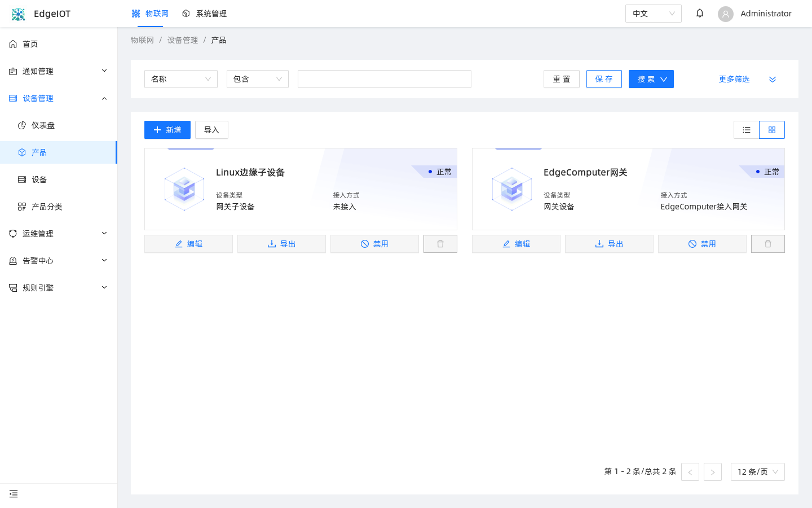Go to previous page arrow
812x508 pixels.
point(690,472)
